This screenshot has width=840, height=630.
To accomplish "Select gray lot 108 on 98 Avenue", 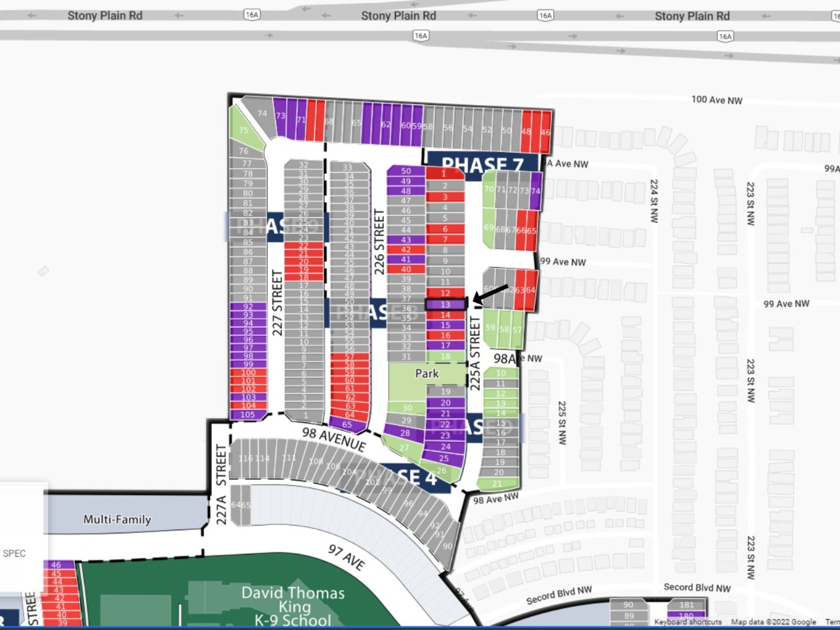I will coord(316,462).
